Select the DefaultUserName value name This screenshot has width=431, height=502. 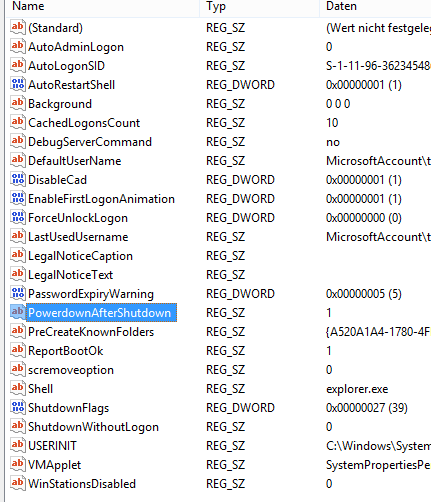pos(75,161)
